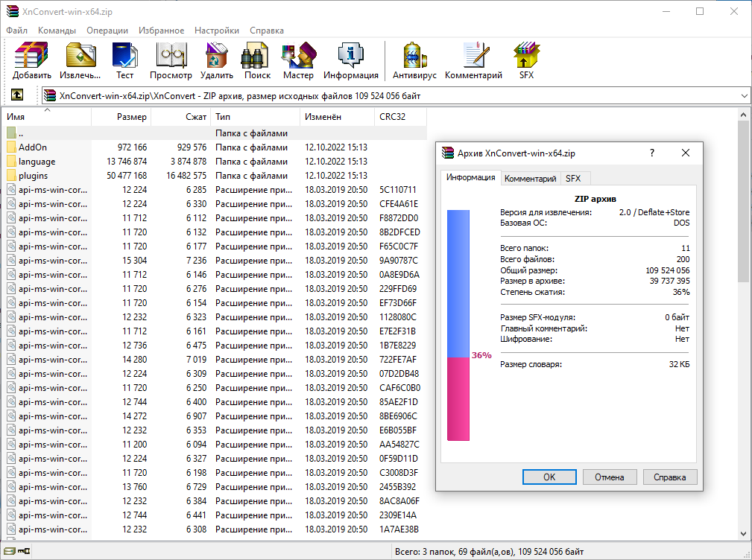The image size is (752, 560).
Task: Select dll file icon with CRC 5C110711
Action: point(11,190)
